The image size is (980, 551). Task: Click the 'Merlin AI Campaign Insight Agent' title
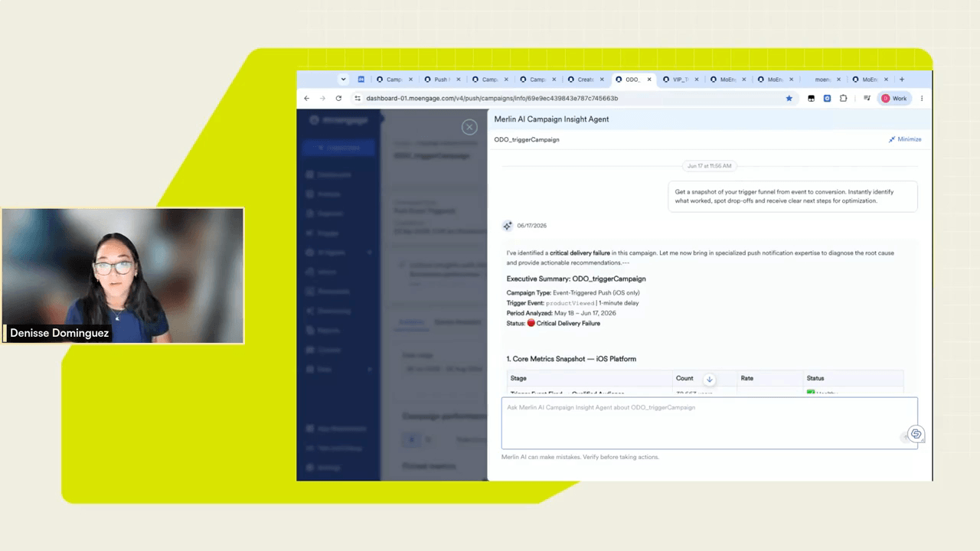click(x=551, y=119)
